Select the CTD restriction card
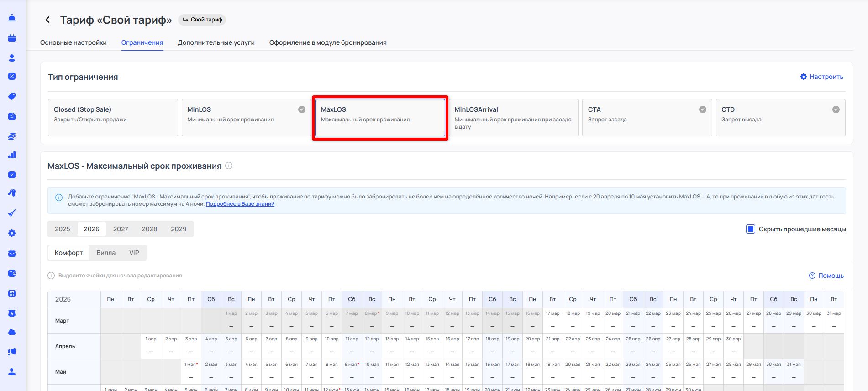This screenshot has width=868, height=391. (x=780, y=117)
